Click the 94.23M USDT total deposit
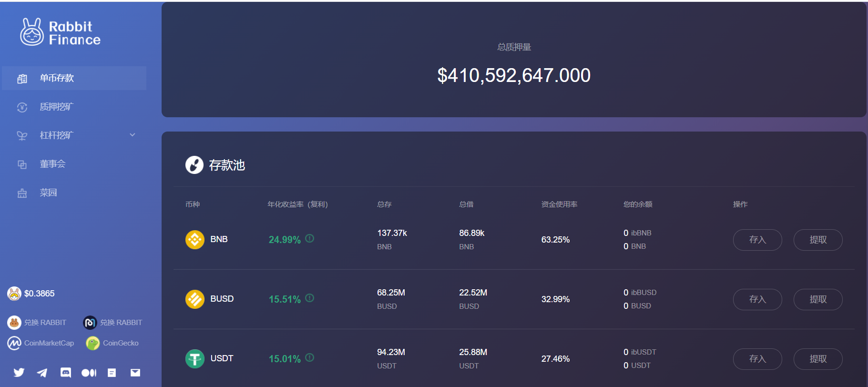Viewport: 868px width, 387px height. click(x=391, y=352)
